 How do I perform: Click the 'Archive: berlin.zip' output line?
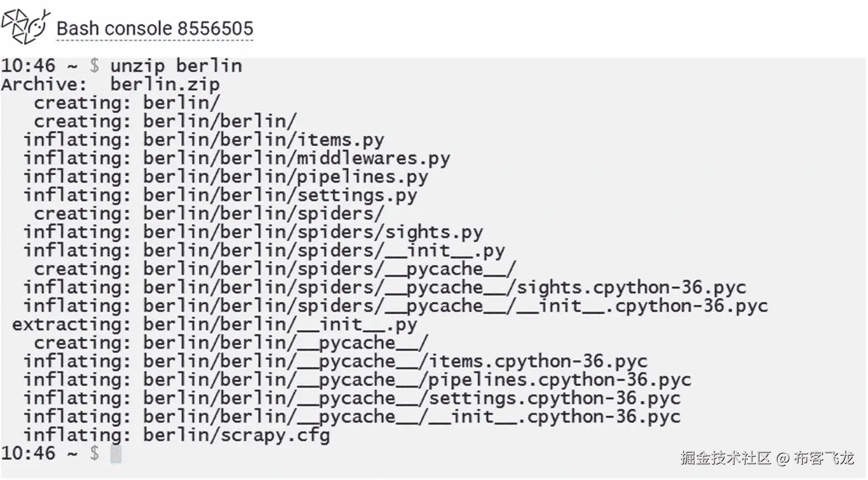(110, 84)
